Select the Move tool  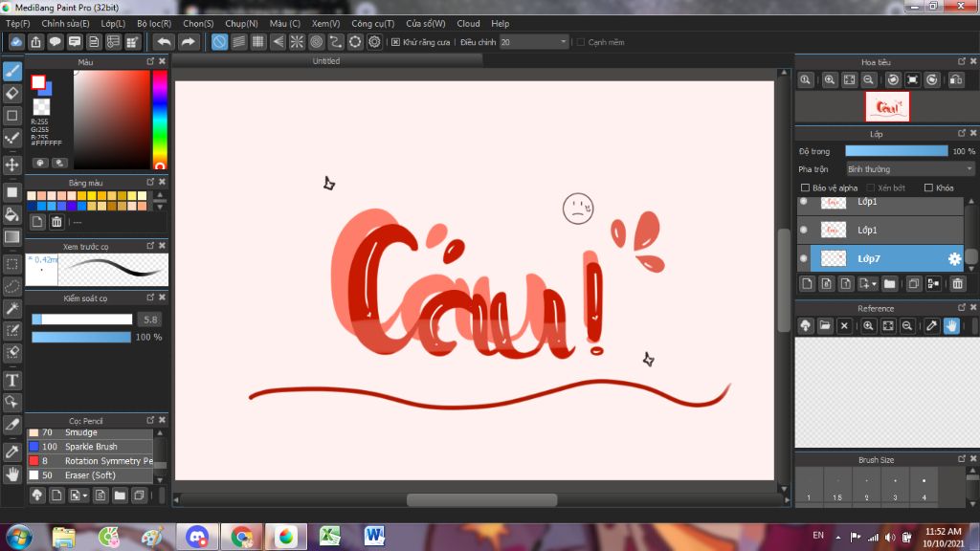(11, 165)
